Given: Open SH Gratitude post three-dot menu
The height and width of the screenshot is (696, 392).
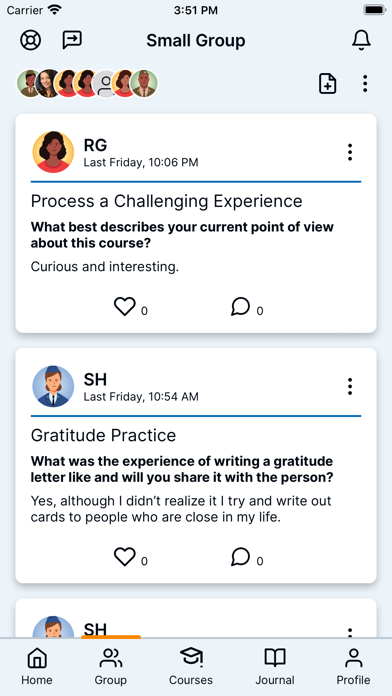Looking at the screenshot, I should point(350,387).
